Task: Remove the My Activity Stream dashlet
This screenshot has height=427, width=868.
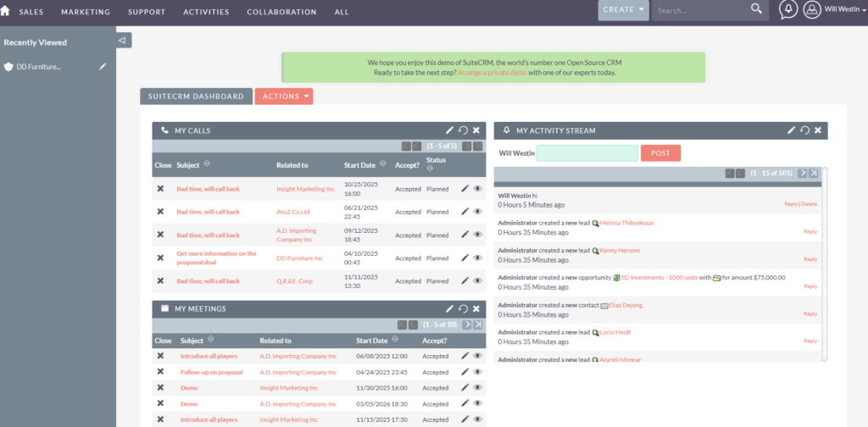Action: [x=818, y=130]
